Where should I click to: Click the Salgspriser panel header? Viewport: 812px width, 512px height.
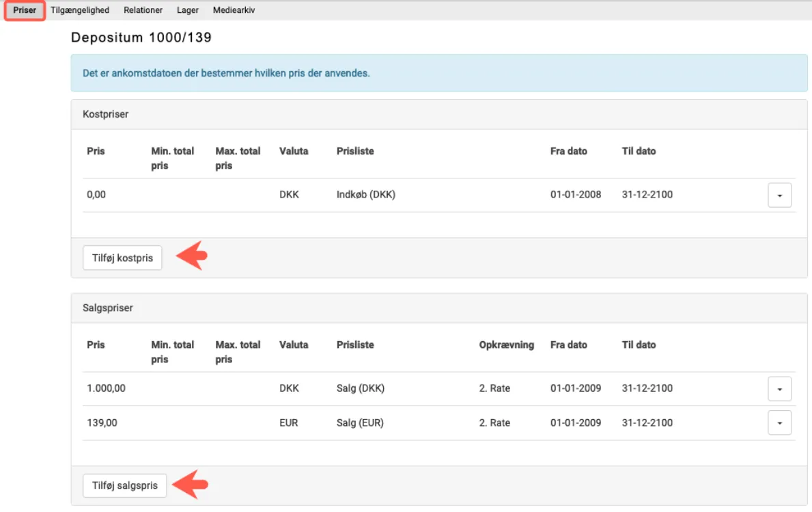click(108, 308)
